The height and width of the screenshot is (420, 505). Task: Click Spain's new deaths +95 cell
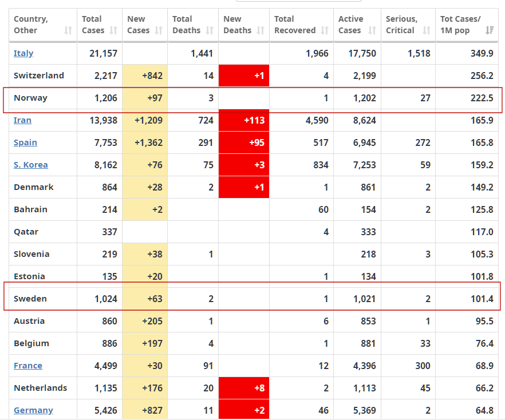click(244, 142)
